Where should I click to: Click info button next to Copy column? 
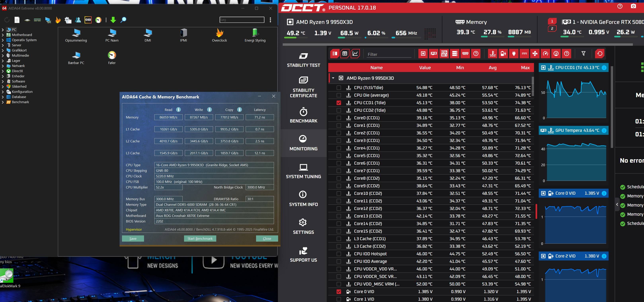[x=239, y=110]
